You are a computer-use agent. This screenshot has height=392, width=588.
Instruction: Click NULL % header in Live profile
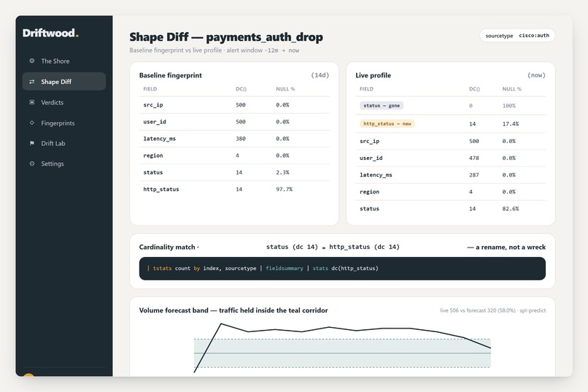pos(512,89)
